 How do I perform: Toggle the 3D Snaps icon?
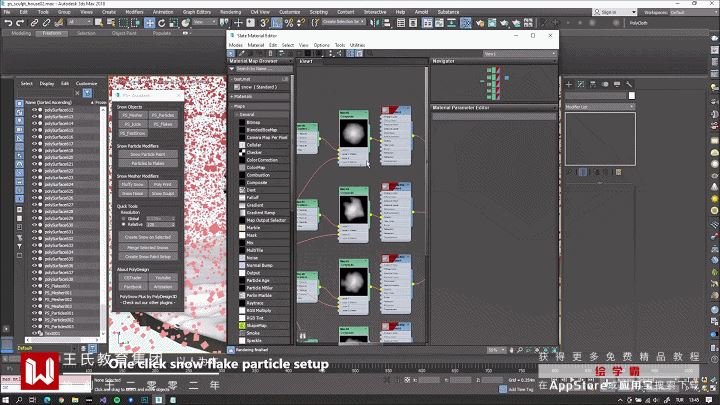264,22
